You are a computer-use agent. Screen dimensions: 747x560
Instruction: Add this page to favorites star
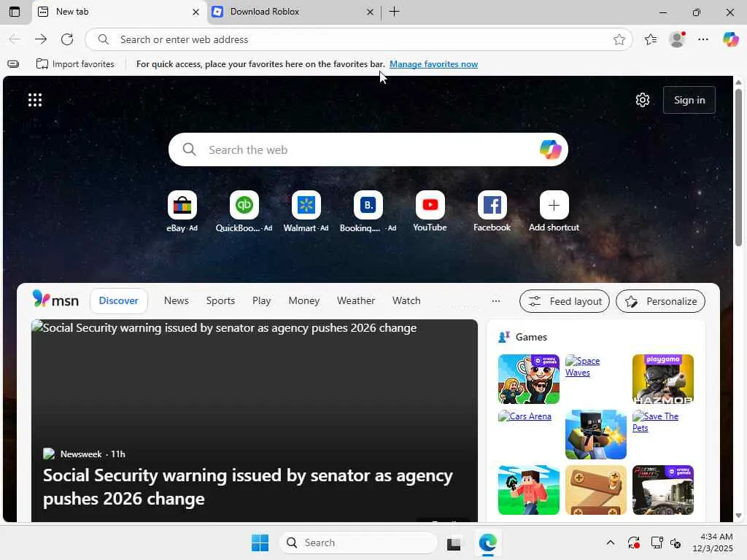click(x=619, y=39)
